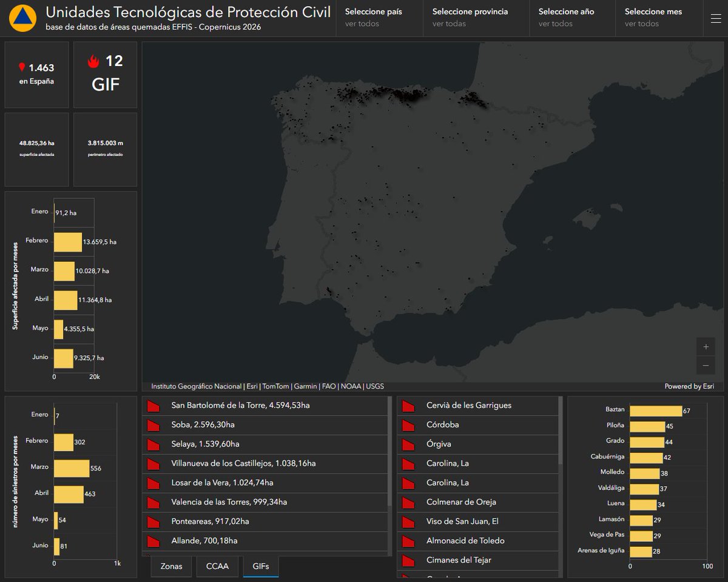The width and height of the screenshot is (728, 582).
Task: Select the Valencia de las Torres row
Action: (265, 502)
